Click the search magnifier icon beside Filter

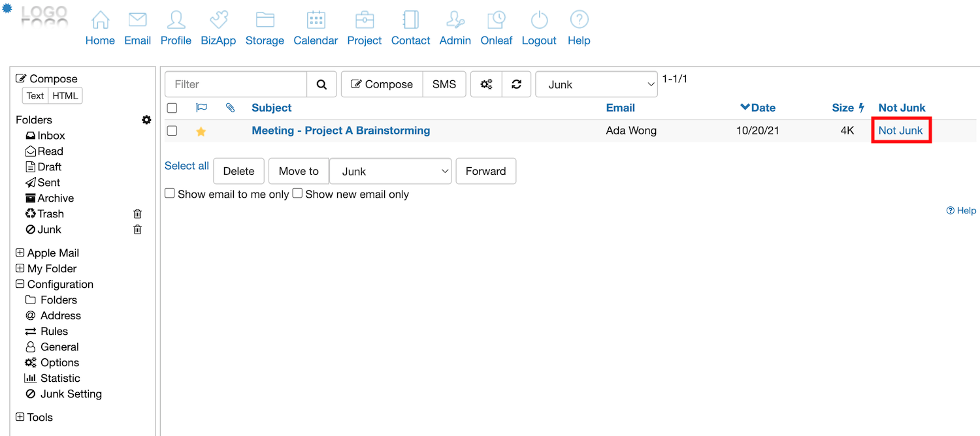pos(321,84)
